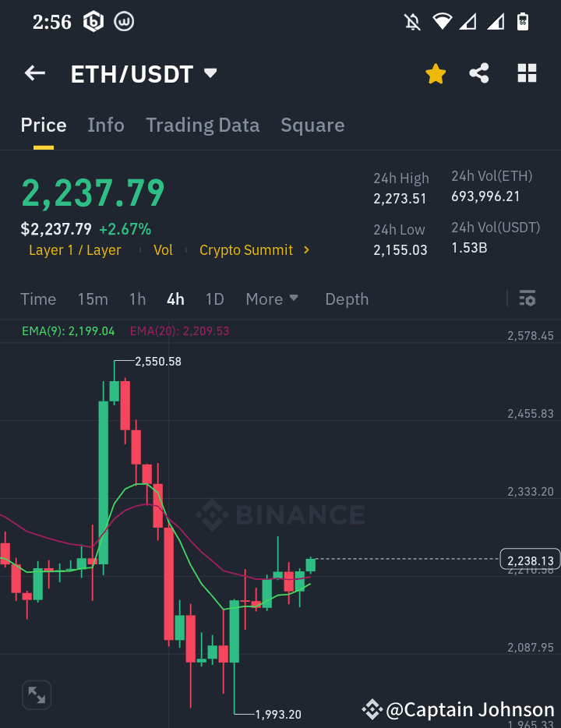Open the Square tab
Screen dimensions: 561x728
[x=312, y=125]
